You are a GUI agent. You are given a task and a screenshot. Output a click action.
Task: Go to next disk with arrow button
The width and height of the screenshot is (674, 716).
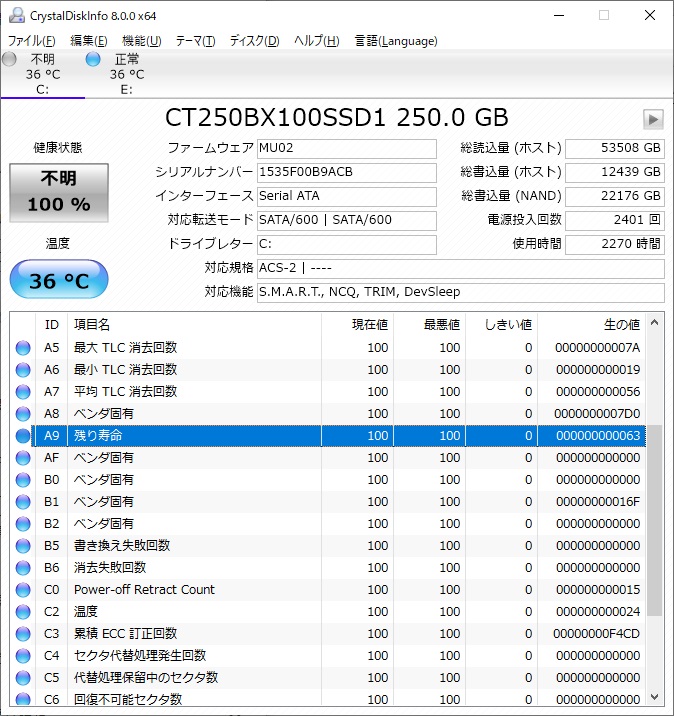point(653,120)
